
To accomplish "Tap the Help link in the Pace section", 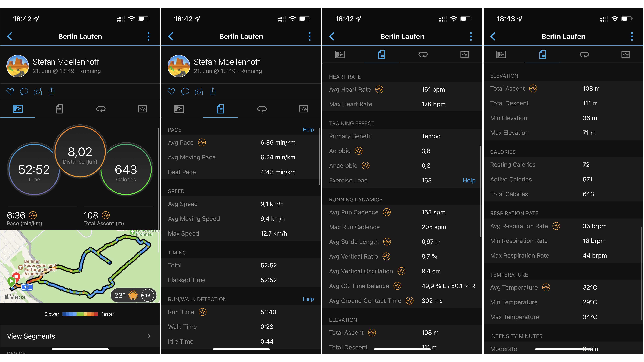I will click(x=308, y=129).
